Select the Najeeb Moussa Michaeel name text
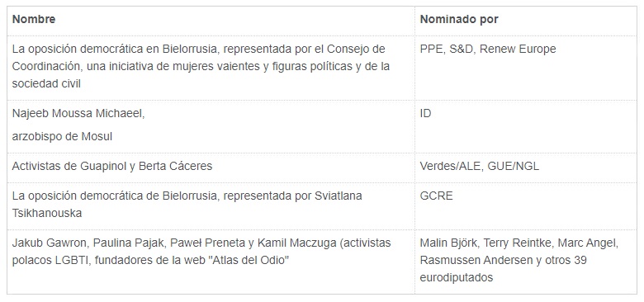 [78, 114]
